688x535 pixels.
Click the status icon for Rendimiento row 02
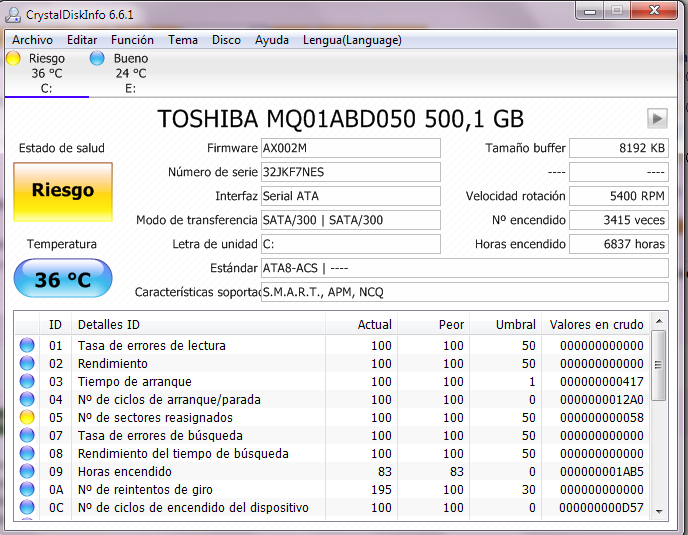pyautogui.click(x=27, y=363)
